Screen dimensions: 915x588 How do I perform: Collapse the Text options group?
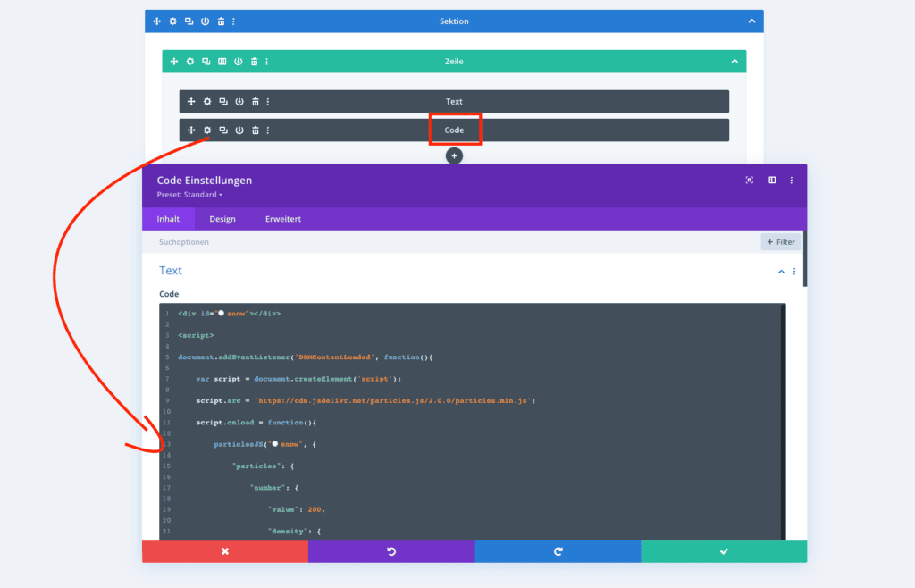781,271
